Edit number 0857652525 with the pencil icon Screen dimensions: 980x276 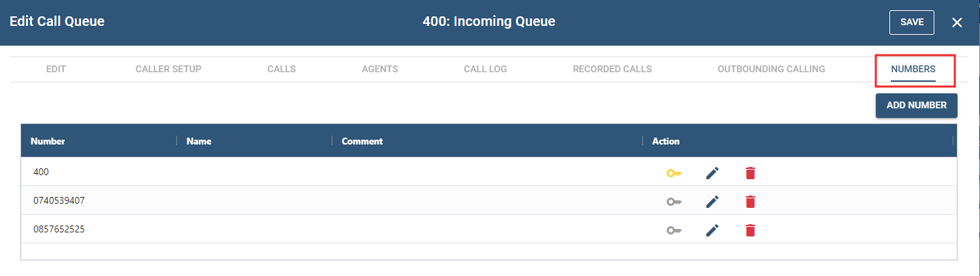point(712,230)
